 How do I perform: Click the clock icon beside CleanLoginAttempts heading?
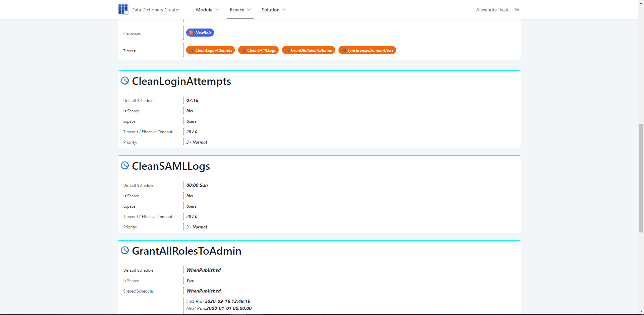pyautogui.click(x=125, y=81)
